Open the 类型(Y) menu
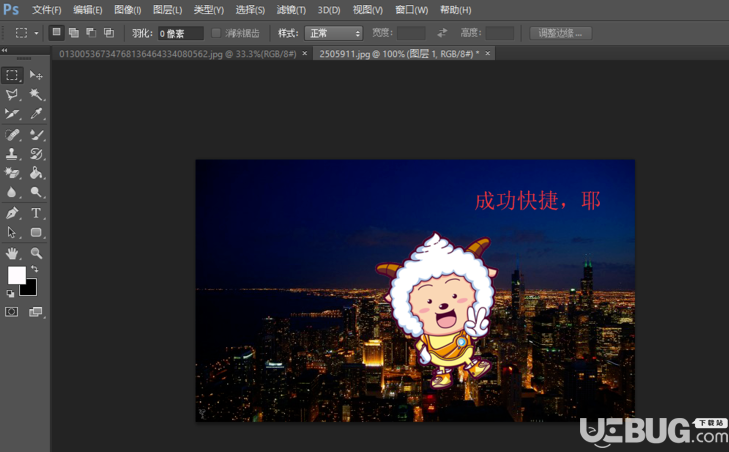The image size is (729, 452). (209, 10)
